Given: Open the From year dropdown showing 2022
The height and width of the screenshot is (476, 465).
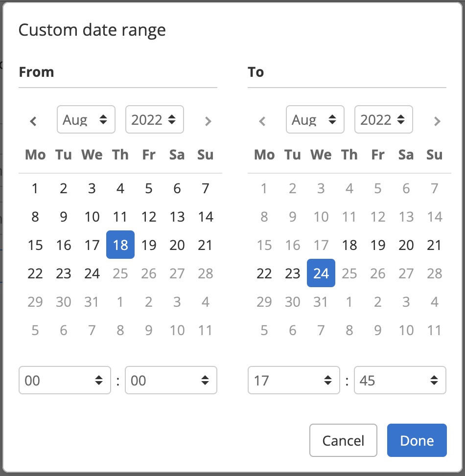Looking at the screenshot, I should coord(155,120).
